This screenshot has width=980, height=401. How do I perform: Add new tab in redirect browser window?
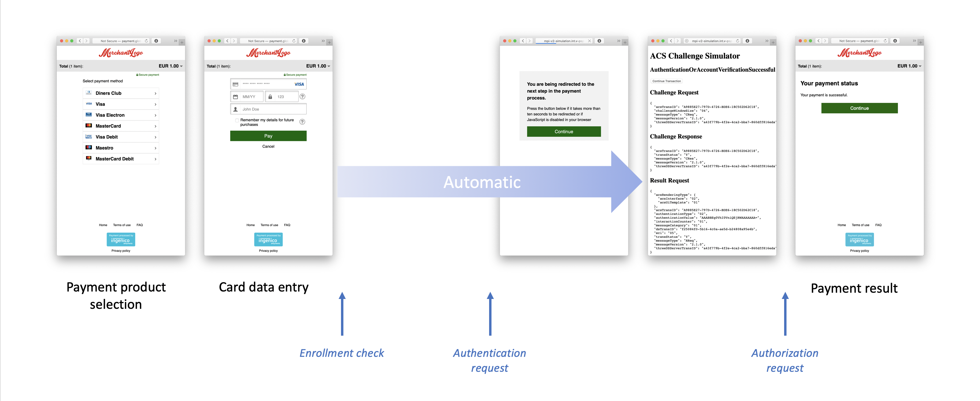pyautogui.click(x=625, y=43)
